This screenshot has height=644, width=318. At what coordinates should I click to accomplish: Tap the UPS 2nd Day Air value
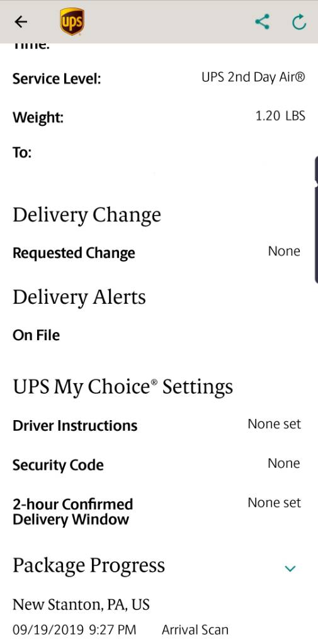click(x=253, y=77)
